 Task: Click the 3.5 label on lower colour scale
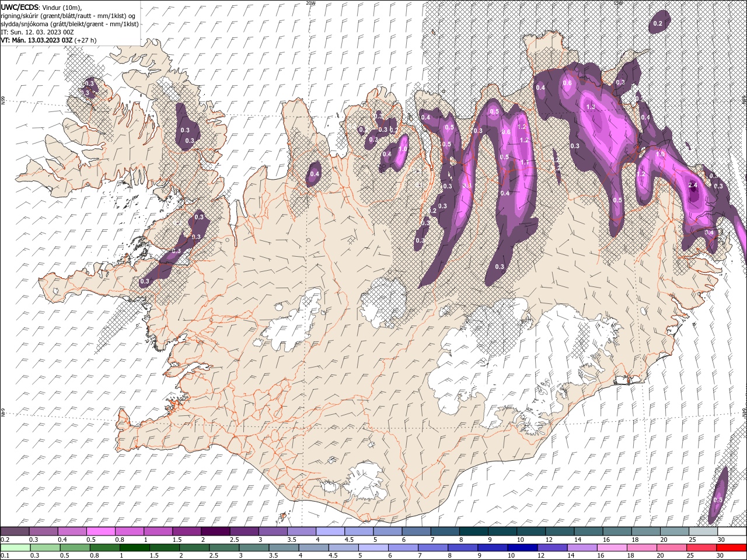(273, 555)
